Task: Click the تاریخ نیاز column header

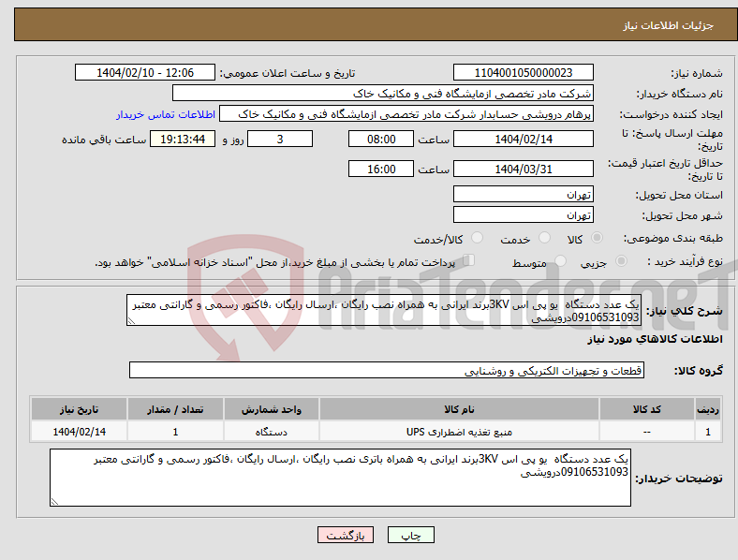Action: tap(79, 409)
